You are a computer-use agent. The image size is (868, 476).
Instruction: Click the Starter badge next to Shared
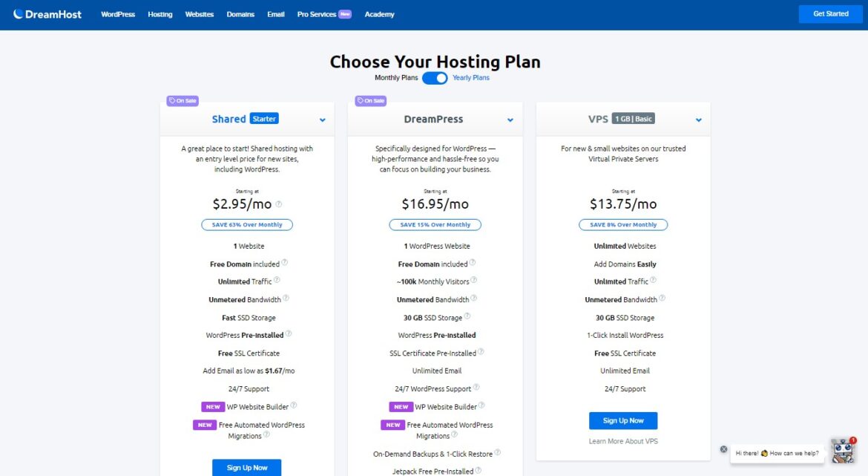tap(264, 119)
